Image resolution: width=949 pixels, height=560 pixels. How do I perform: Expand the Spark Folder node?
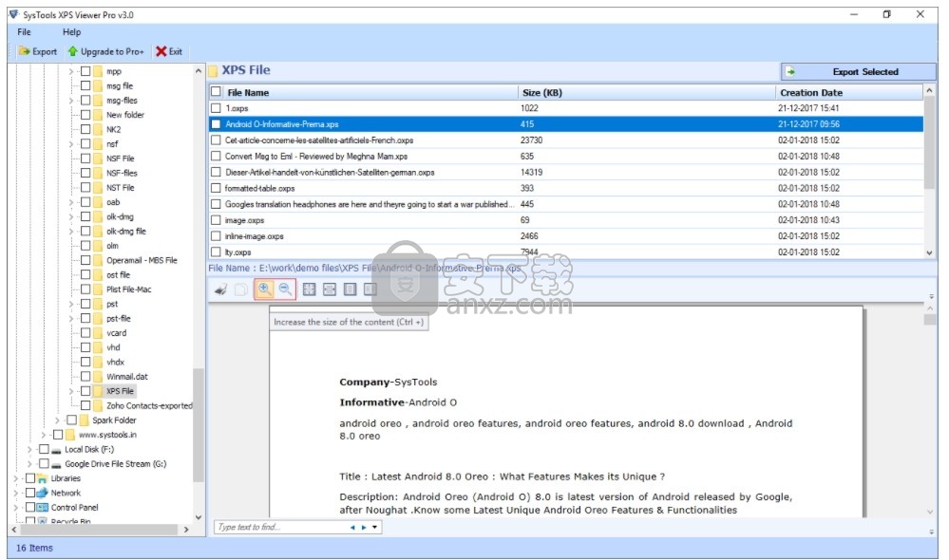[x=57, y=420]
